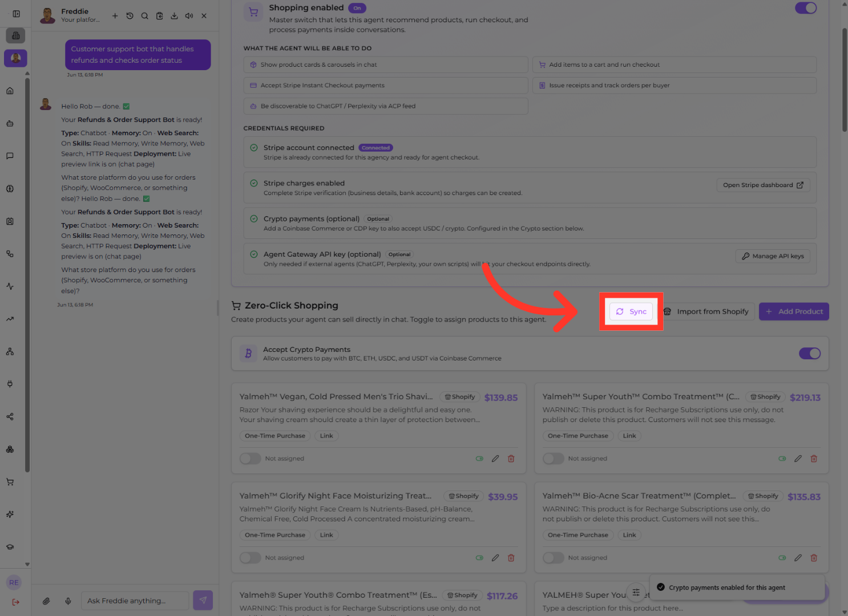Click the log out icon
The height and width of the screenshot is (616, 848).
pos(15,602)
